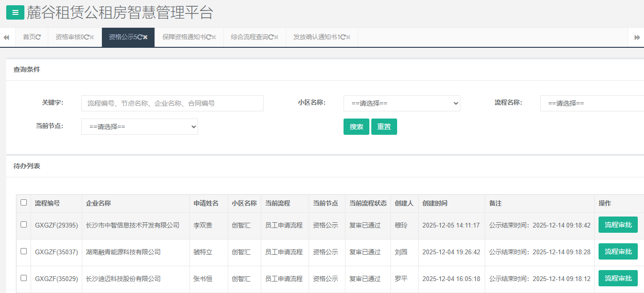Close the 综合流程查询 tab
The height and width of the screenshot is (293, 644).
(x=276, y=37)
